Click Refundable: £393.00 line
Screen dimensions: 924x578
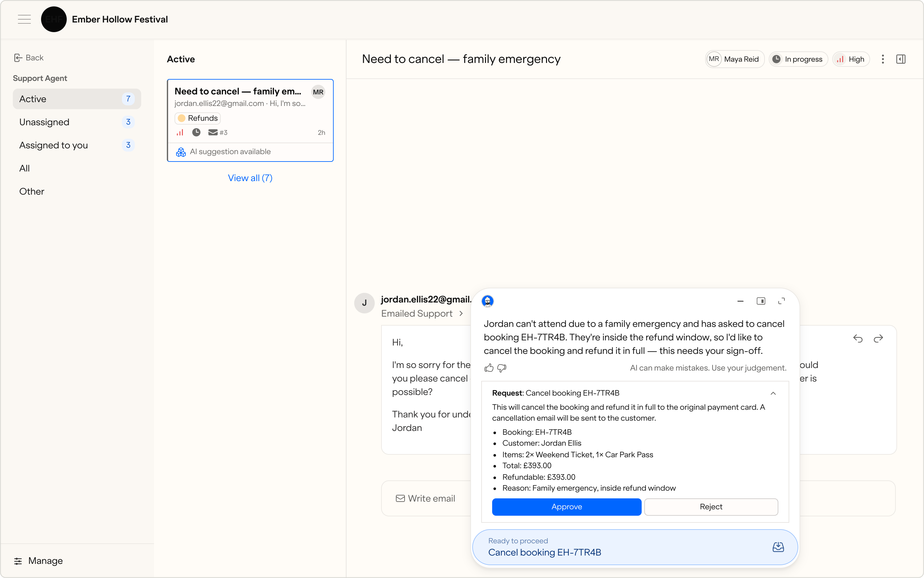[539, 477]
